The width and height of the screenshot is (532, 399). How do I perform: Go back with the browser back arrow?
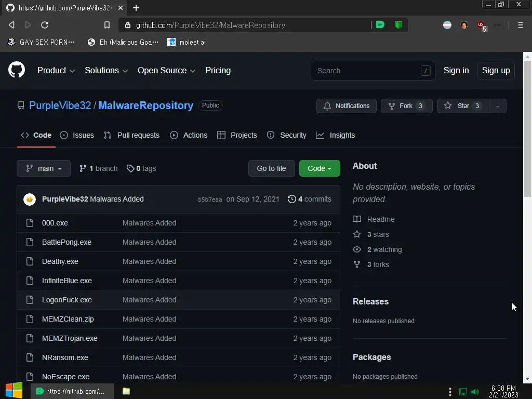(x=11, y=25)
